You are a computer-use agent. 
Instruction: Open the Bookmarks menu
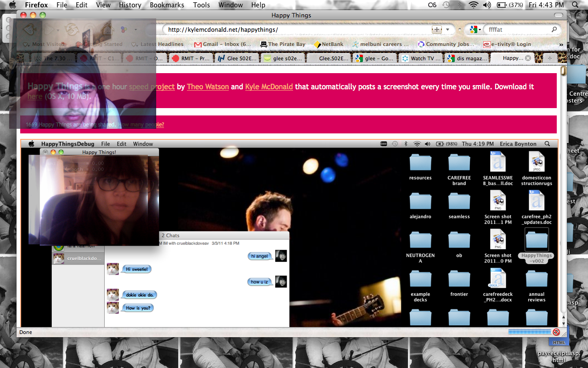167,5
